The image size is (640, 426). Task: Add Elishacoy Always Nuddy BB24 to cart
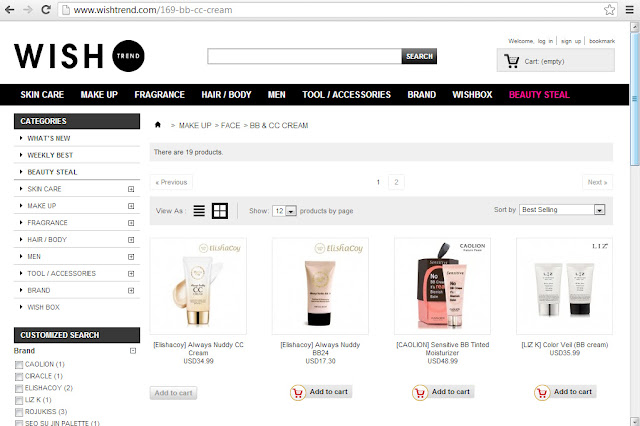tap(321, 392)
